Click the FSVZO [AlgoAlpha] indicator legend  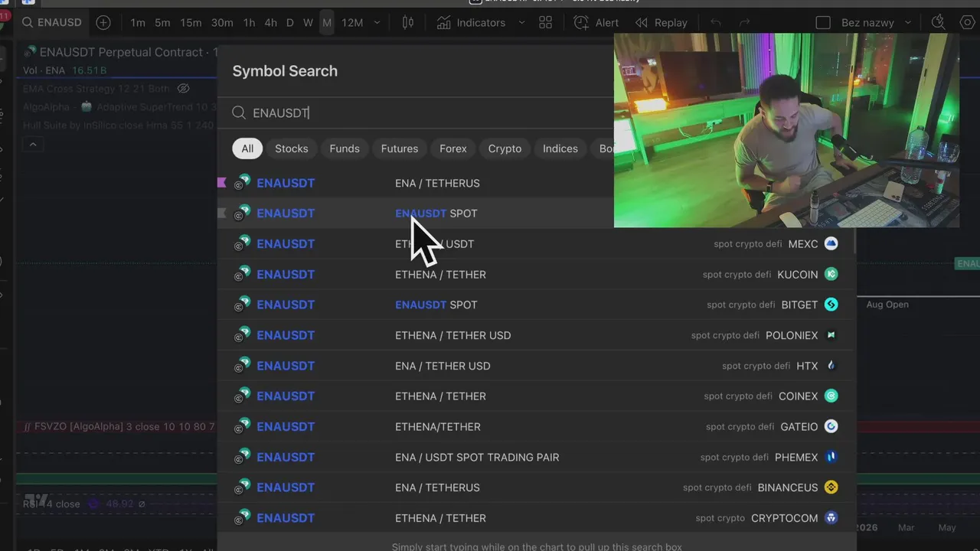point(119,426)
